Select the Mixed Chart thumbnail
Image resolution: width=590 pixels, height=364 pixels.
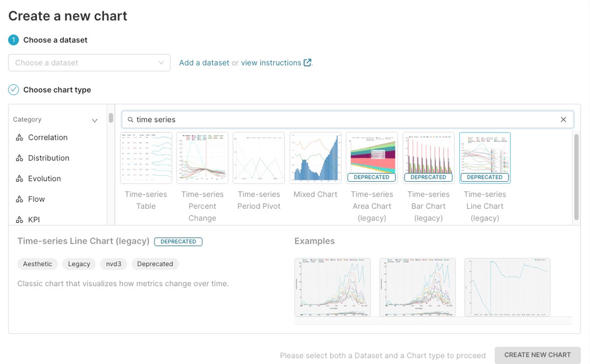(316, 158)
